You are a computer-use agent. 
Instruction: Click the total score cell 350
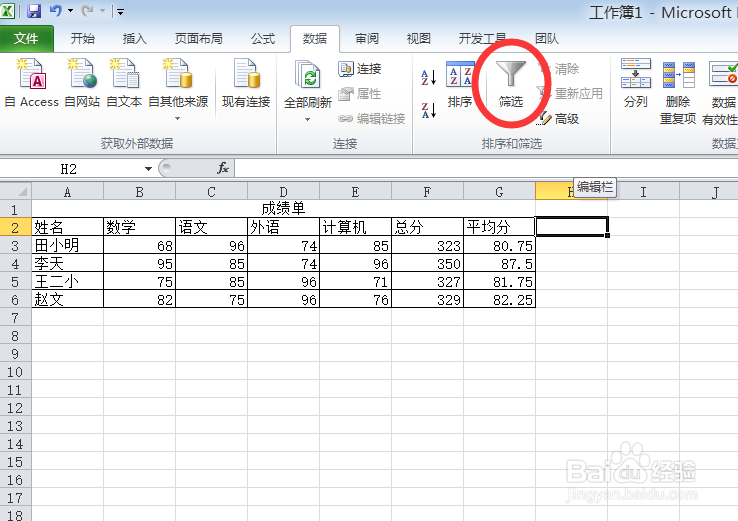click(427, 263)
